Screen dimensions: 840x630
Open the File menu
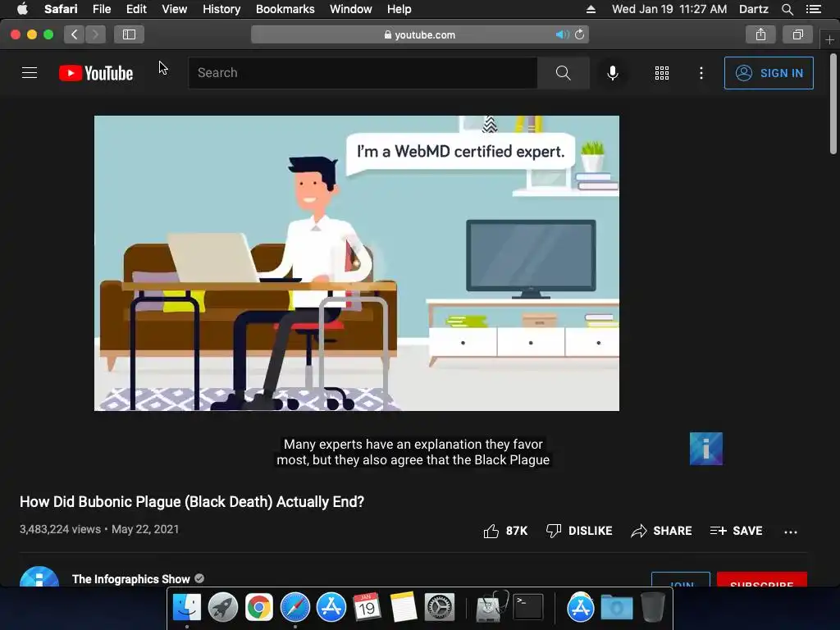tap(101, 9)
